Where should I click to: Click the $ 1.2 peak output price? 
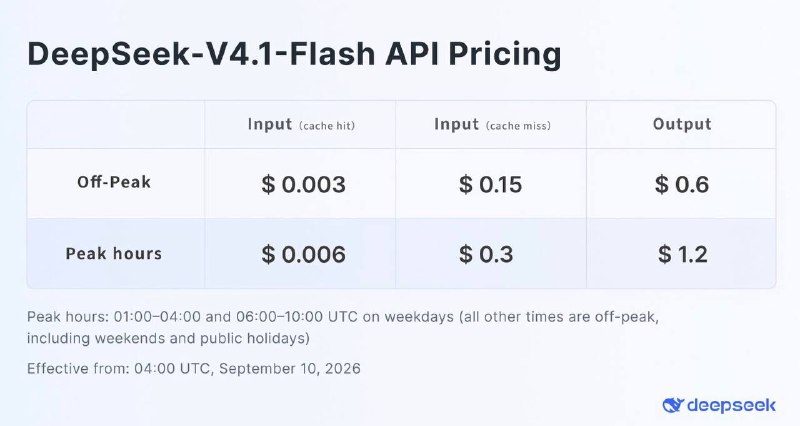pyautogui.click(x=683, y=254)
